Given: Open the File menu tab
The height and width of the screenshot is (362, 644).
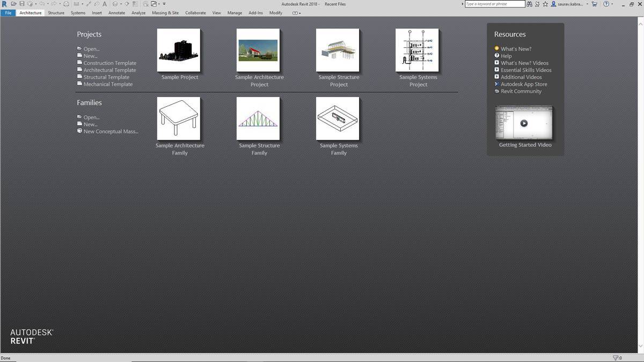Looking at the screenshot, I should (x=8, y=13).
